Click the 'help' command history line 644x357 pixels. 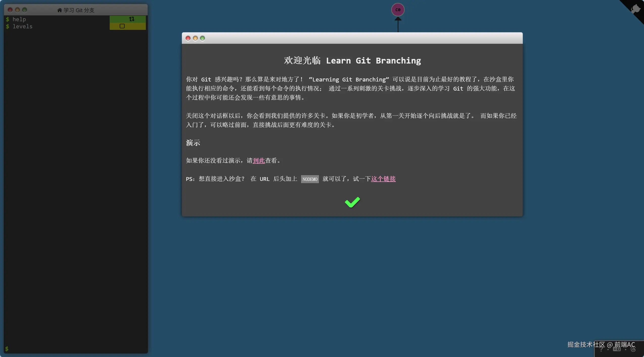pos(19,19)
